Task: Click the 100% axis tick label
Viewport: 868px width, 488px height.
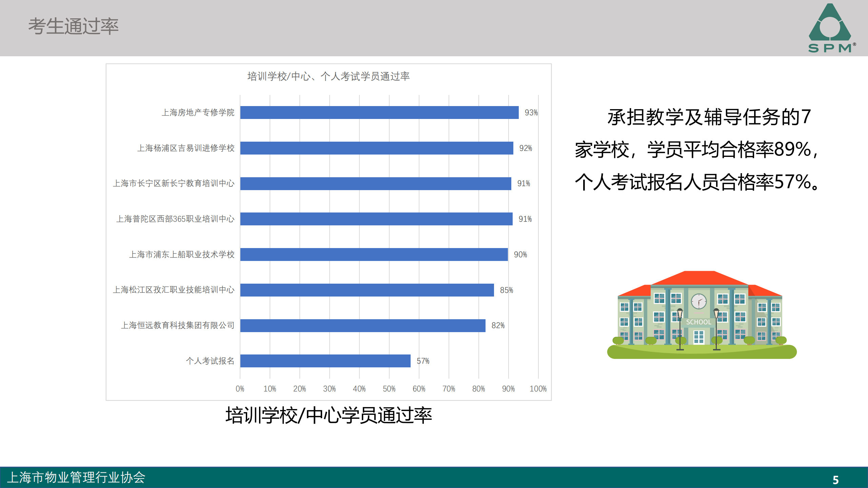Action: 538,389
